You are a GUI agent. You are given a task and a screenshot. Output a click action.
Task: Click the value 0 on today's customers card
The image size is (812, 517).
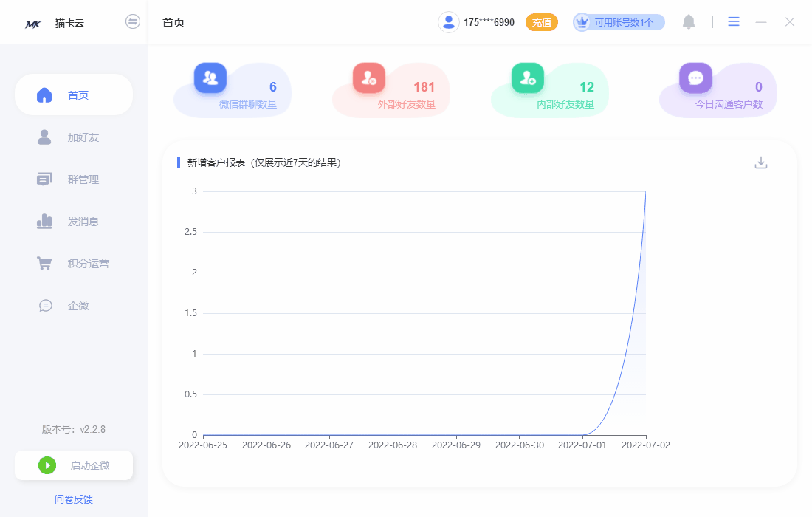(x=759, y=87)
